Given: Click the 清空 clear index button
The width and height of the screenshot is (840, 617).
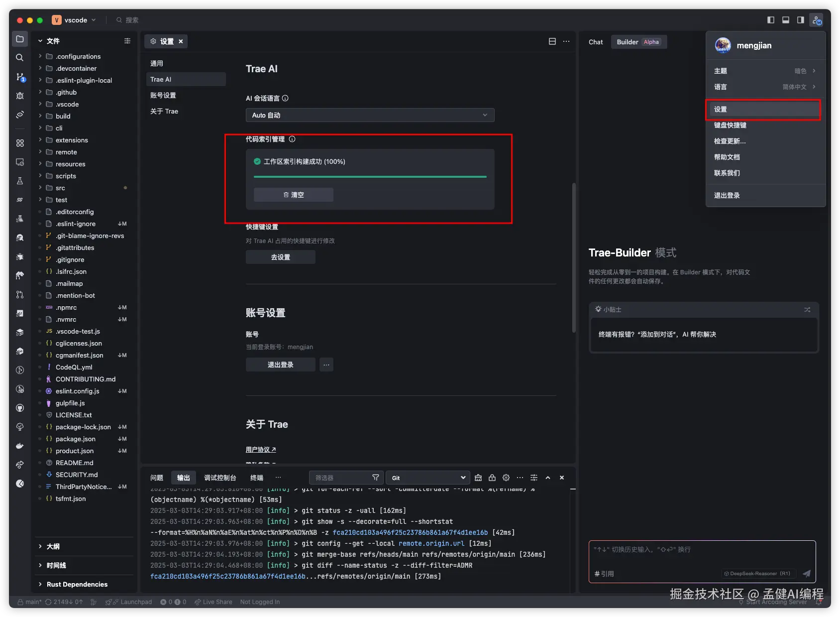Looking at the screenshot, I should [x=294, y=195].
